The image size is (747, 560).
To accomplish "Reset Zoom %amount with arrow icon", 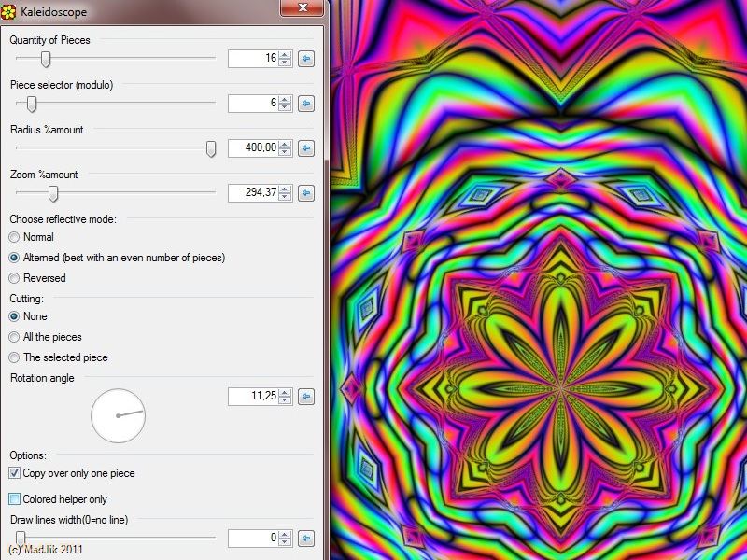I will 306,193.
